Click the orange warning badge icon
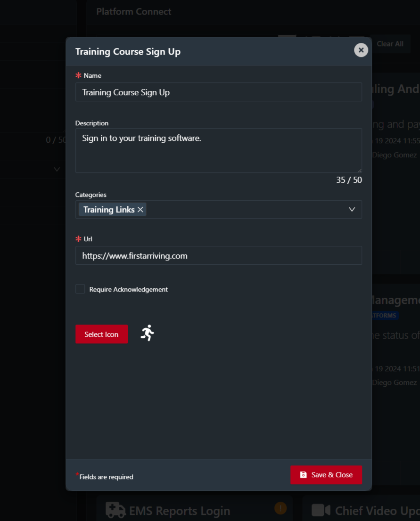 click(x=280, y=508)
